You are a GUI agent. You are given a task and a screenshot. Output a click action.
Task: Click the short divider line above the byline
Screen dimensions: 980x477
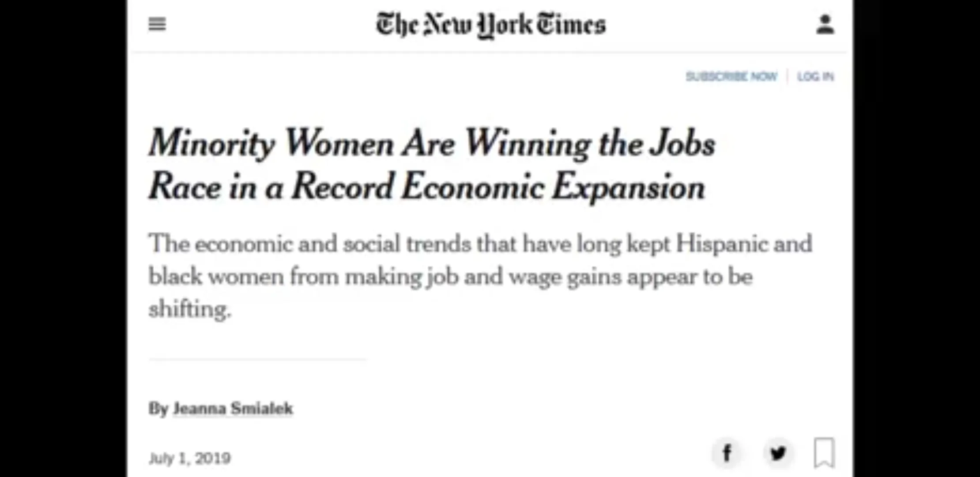(x=257, y=360)
